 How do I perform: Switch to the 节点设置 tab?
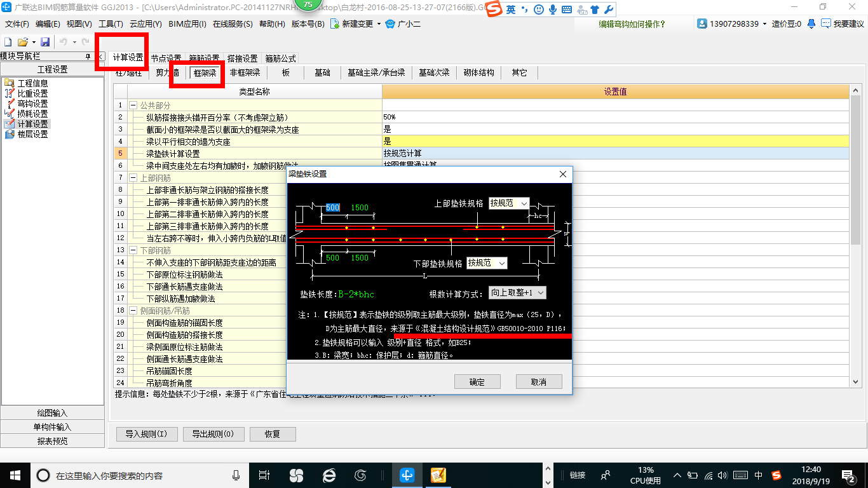pyautogui.click(x=166, y=58)
